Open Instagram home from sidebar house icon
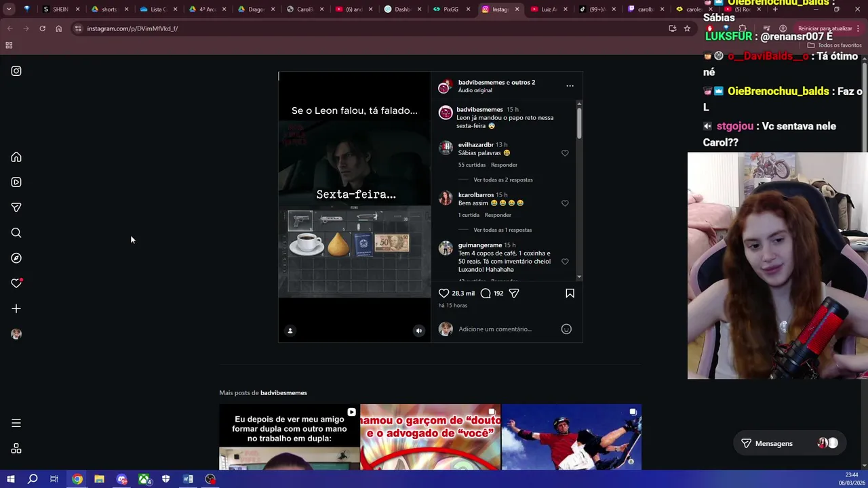This screenshot has width=868, height=488. 16,157
